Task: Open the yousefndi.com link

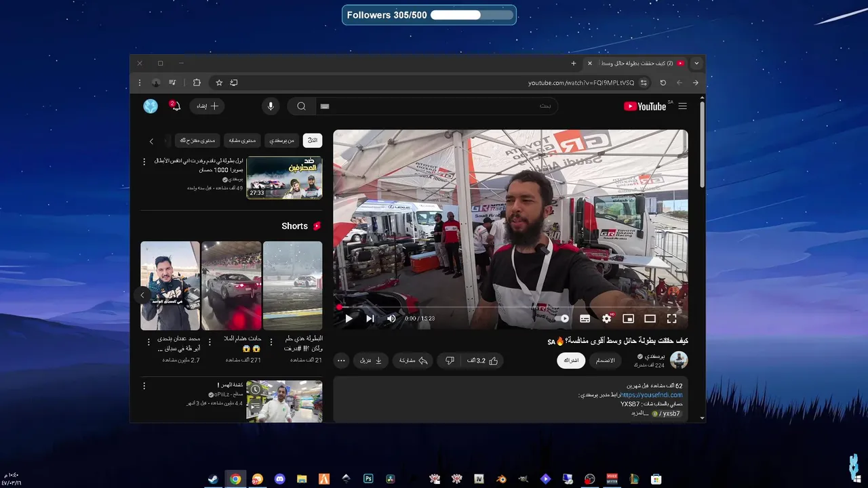Action: (x=652, y=395)
